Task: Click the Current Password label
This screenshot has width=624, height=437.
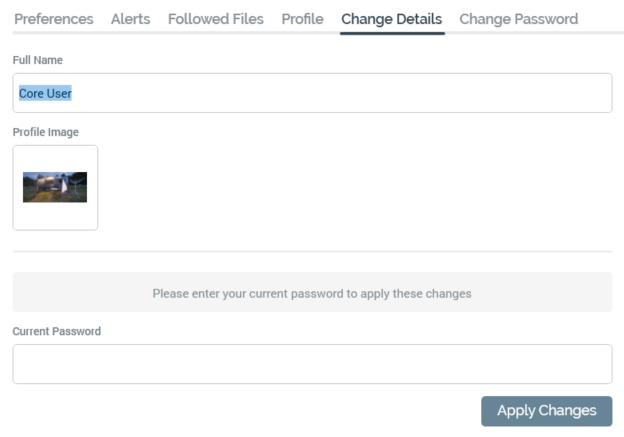Action: coord(56,331)
